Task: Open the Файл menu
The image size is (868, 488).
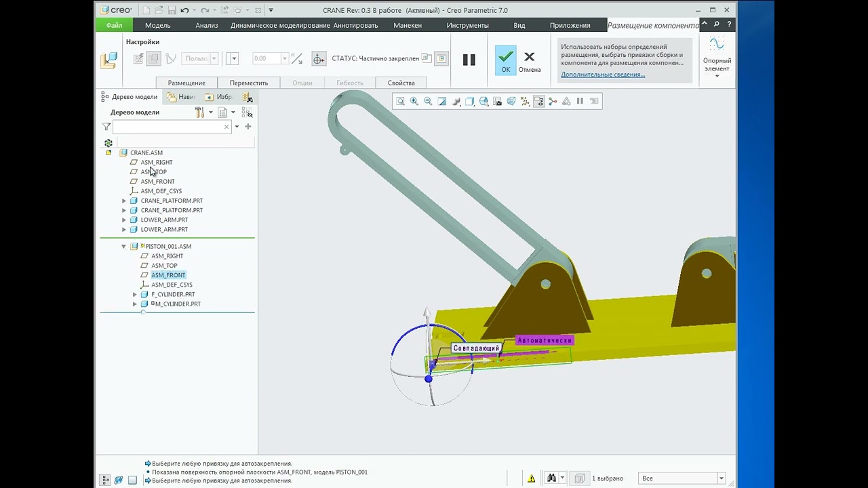Action: [115, 25]
